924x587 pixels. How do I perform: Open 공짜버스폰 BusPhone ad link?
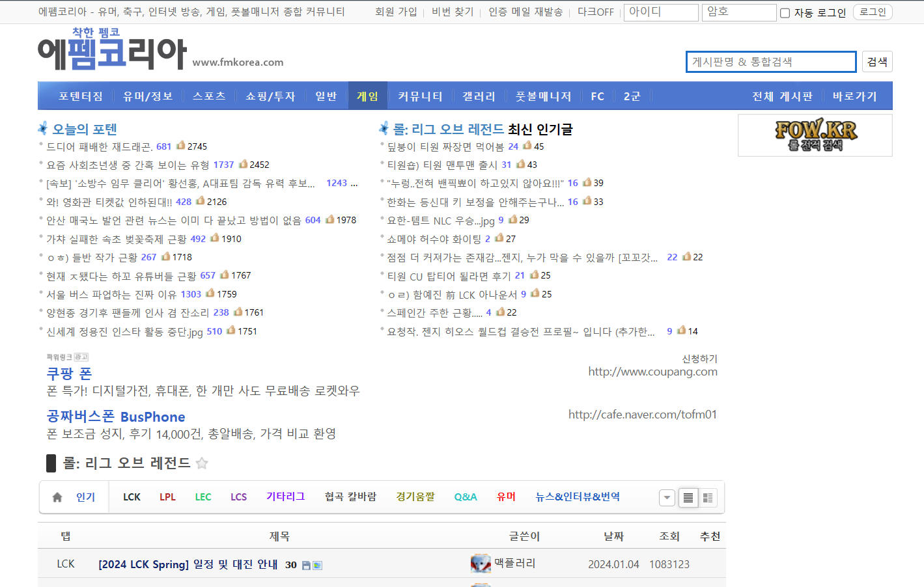tap(116, 416)
